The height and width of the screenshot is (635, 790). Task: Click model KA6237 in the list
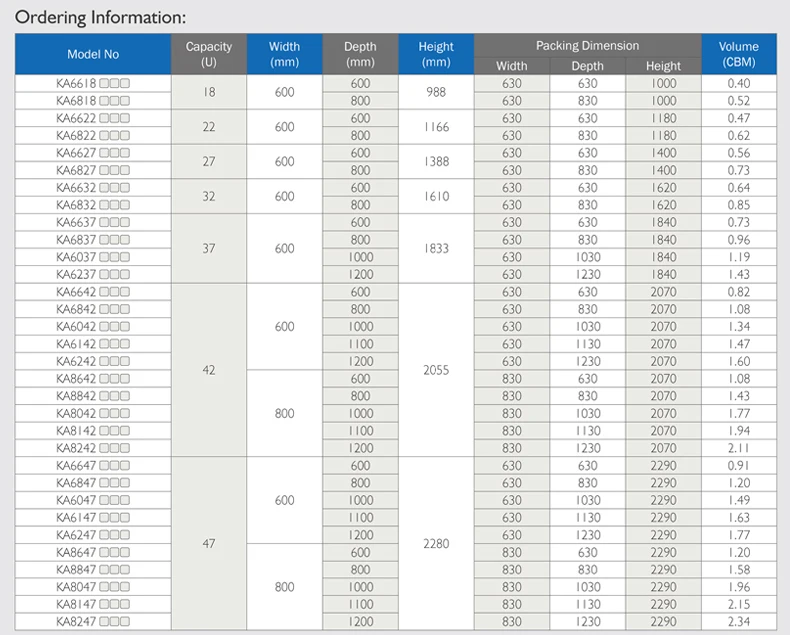(x=76, y=275)
